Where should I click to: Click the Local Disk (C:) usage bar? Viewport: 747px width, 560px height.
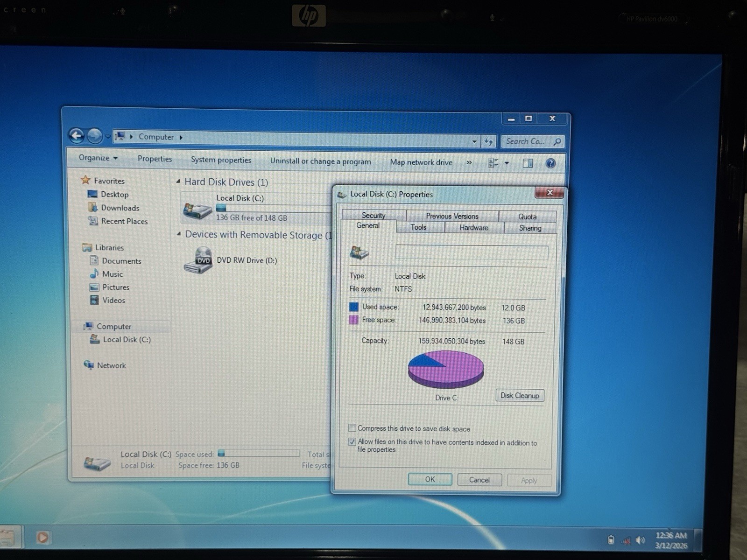pos(274,208)
